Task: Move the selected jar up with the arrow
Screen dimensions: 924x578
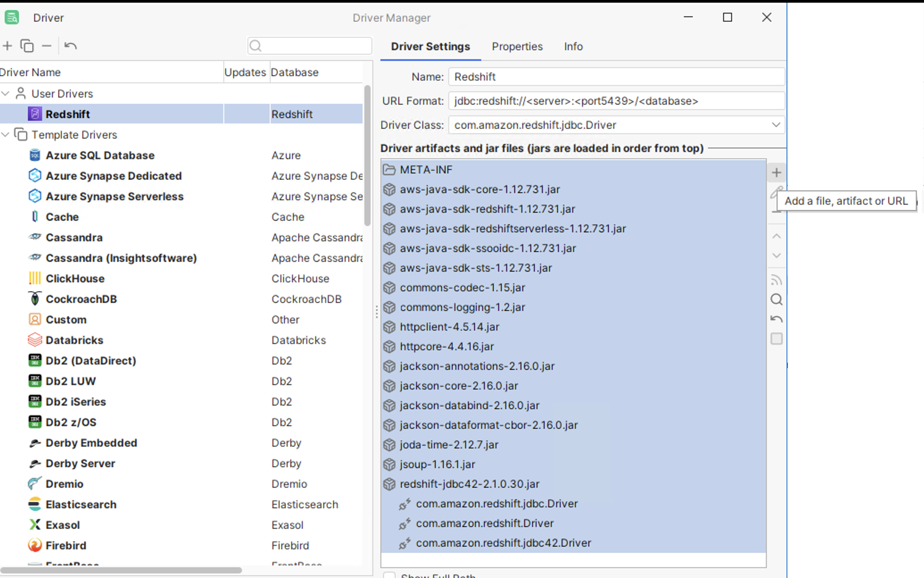Action: [x=776, y=236]
